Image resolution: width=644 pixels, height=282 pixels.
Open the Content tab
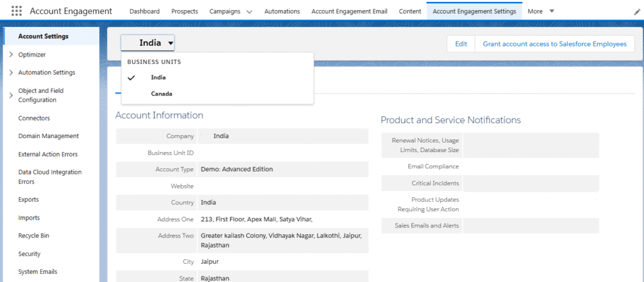410,11
